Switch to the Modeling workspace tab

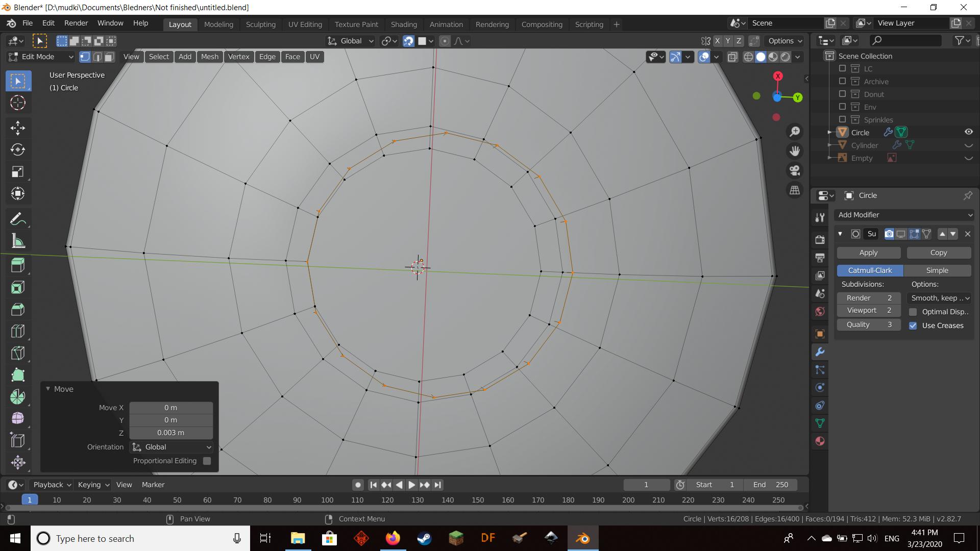(218, 24)
